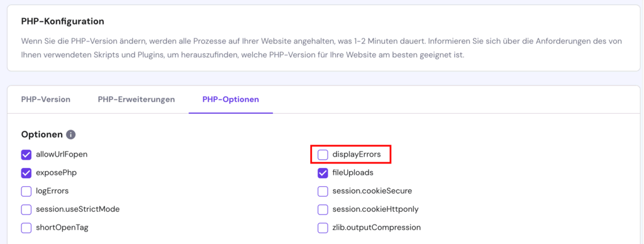Enable the session.cookieHttponly checkbox

click(x=323, y=209)
